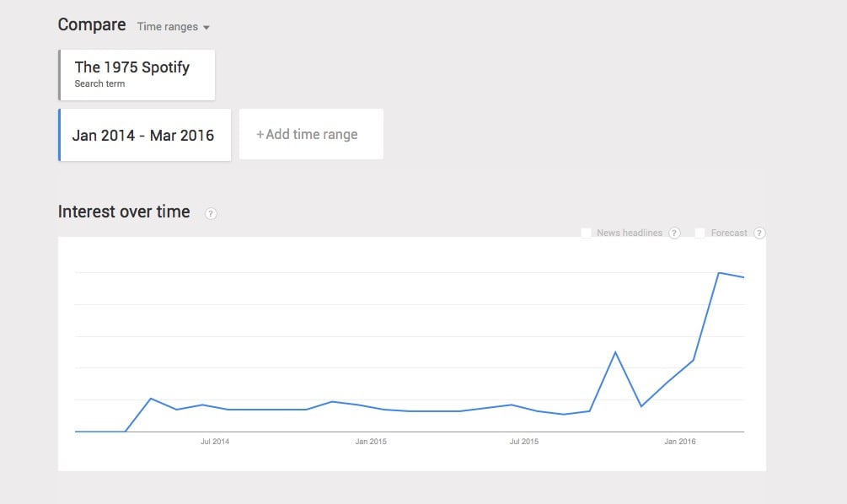Click gray color bar on search term card
The width and height of the screenshot is (847, 504).
(60, 74)
